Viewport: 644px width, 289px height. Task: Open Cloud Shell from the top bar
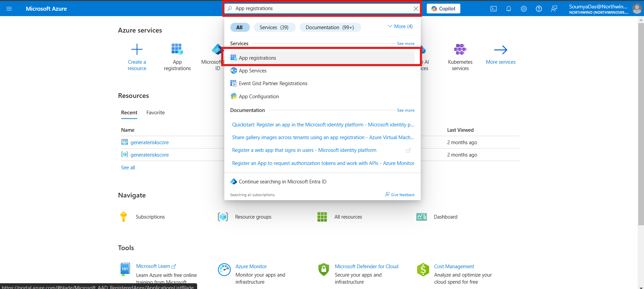click(493, 9)
